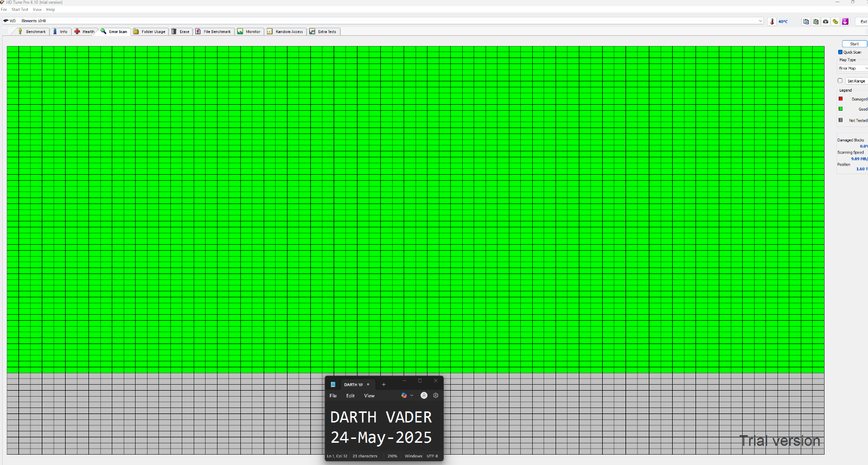Click the camera save screenshot icon
Image resolution: width=868 pixels, height=465 pixels.
826,22
